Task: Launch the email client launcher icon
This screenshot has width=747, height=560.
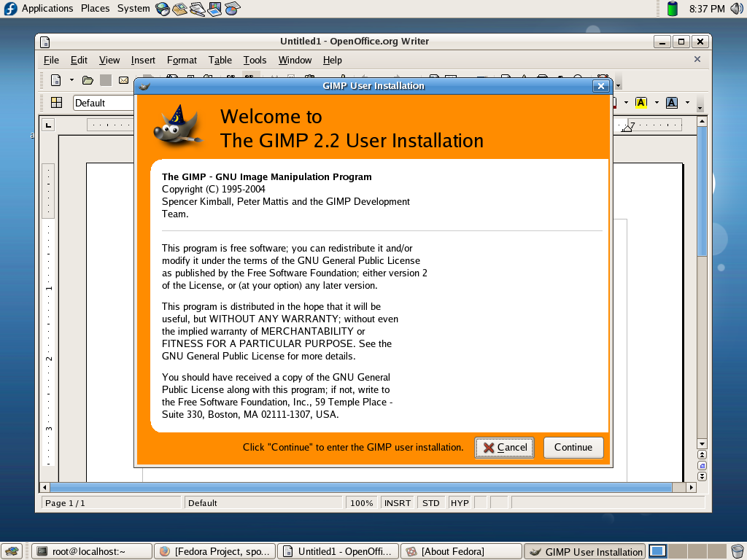Action: pyautogui.click(x=179, y=9)
